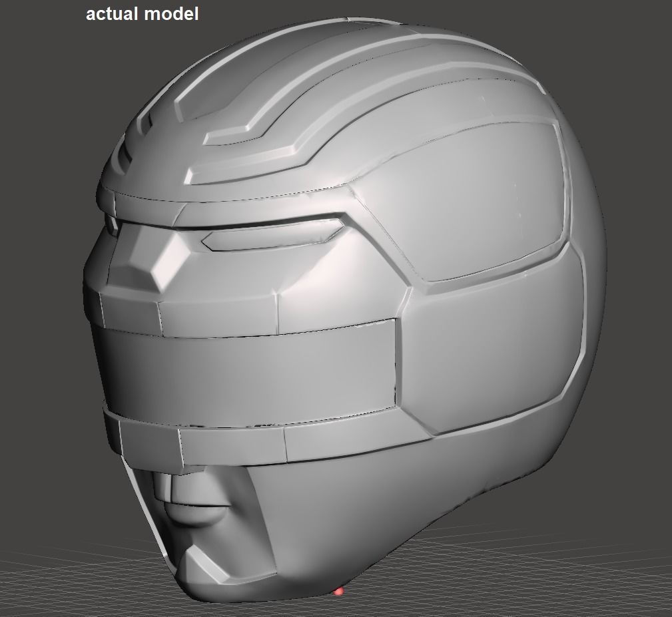Click the "actual model" caption text

[x=143, y=14]
